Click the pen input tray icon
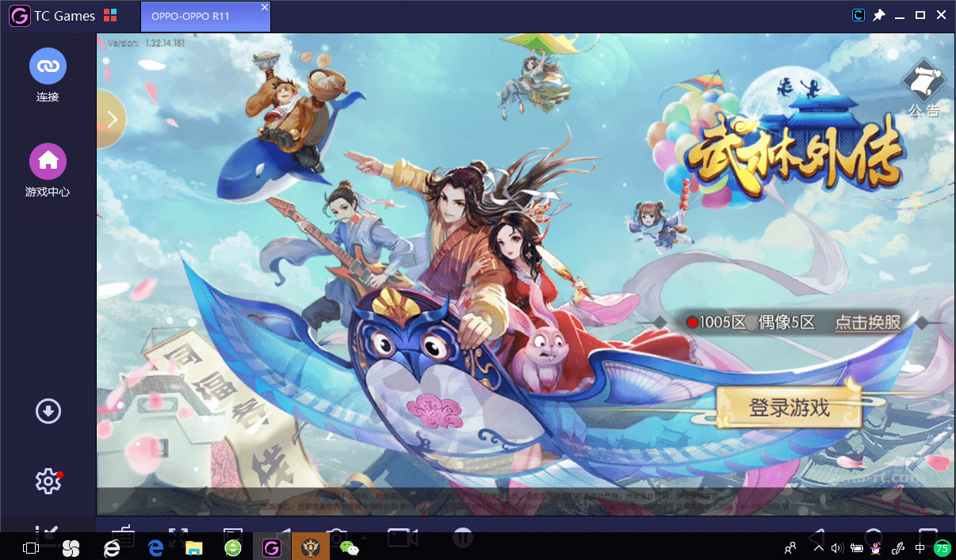The width and height of the screenshot is (956, 560). (899, 547)
